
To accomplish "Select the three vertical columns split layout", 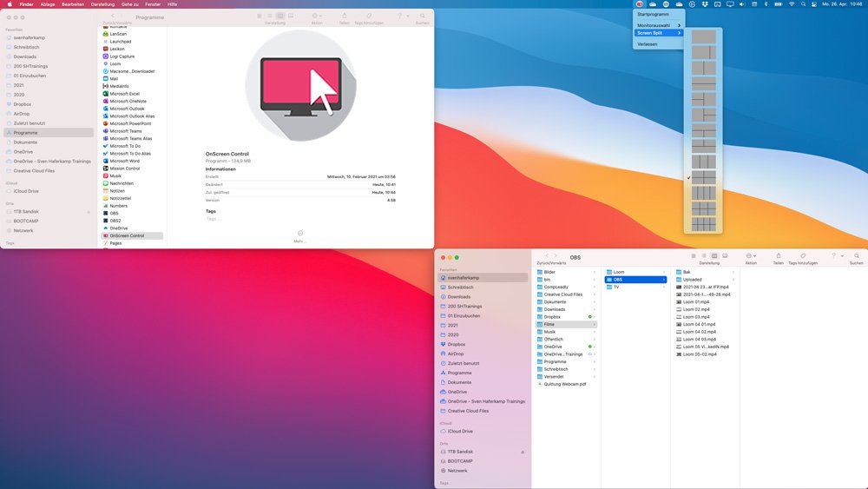I will click(704, 161).
